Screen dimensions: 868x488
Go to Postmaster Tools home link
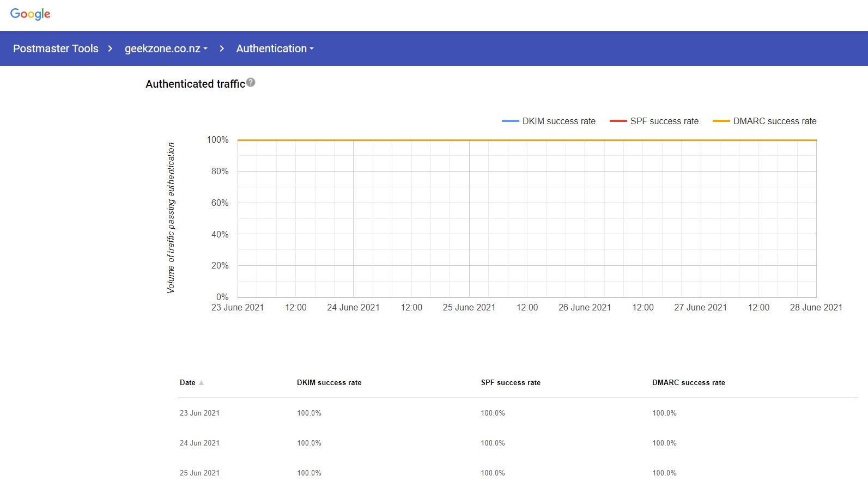tap(56, 48)
